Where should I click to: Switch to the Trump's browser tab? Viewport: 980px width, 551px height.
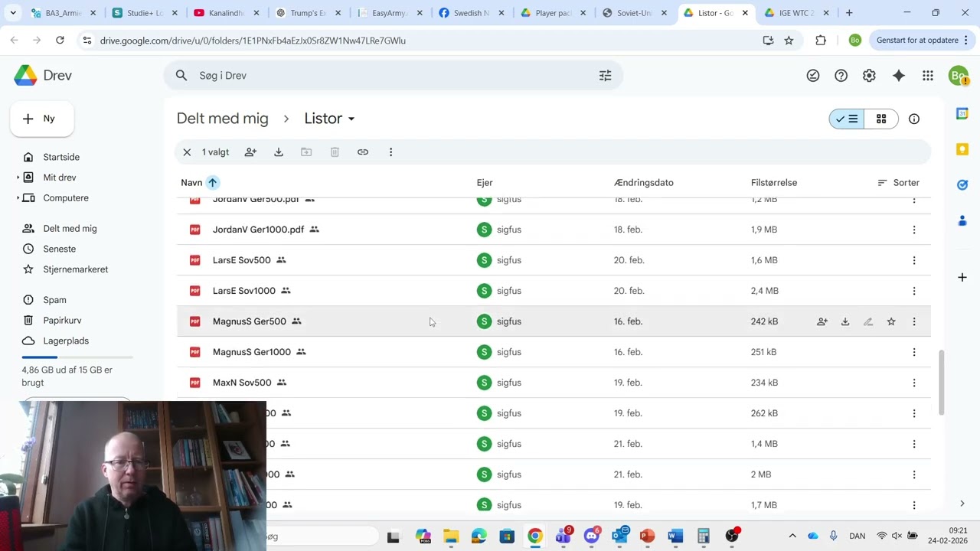(309, 13)
